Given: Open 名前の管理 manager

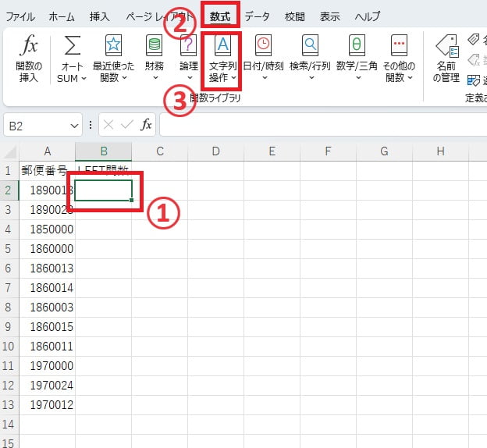Looking at the screenshot, I should coord(446,59).
